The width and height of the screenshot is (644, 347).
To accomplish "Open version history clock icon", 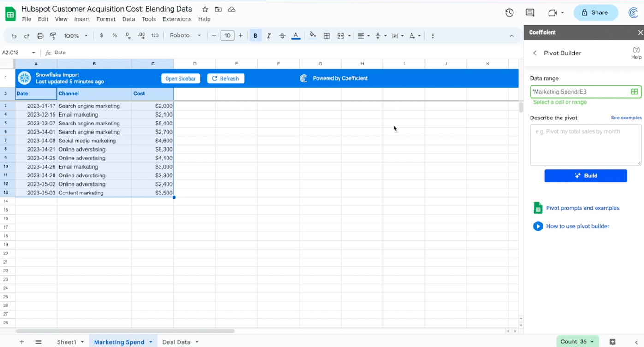I will pyautogui.click(x=509, y=12).
